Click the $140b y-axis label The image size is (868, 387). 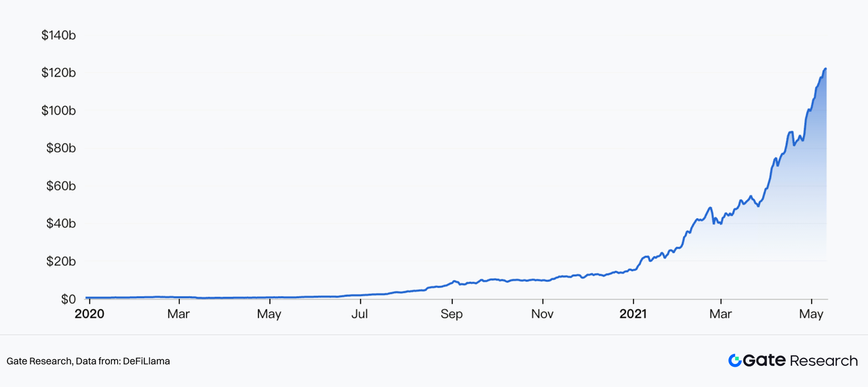click(x=58, y=35)
